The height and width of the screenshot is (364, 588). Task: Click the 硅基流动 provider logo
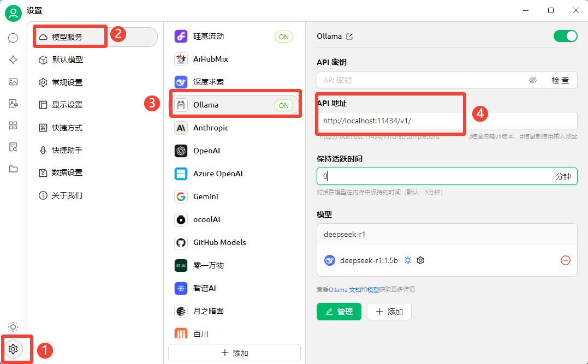tap(181, 37)
